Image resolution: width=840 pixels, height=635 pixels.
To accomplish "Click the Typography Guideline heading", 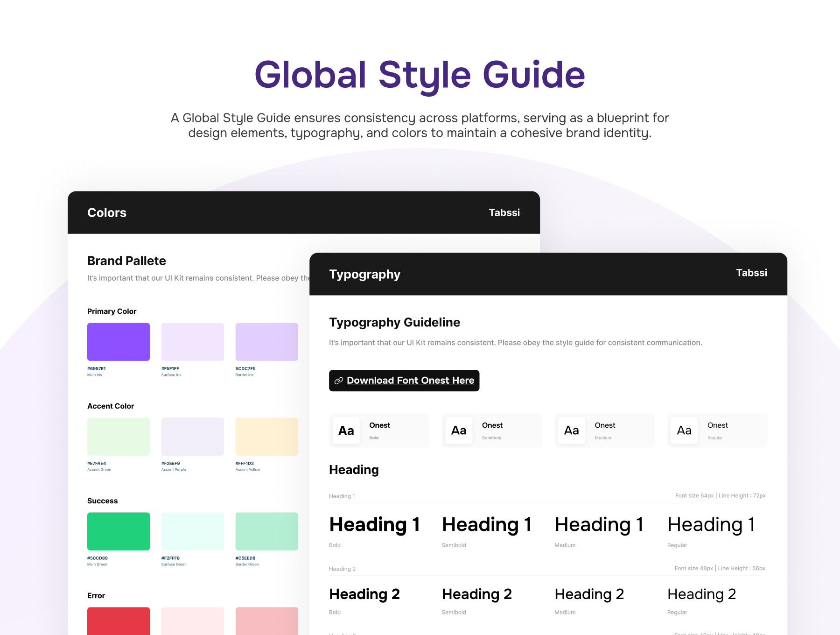I will click(395, 323).
